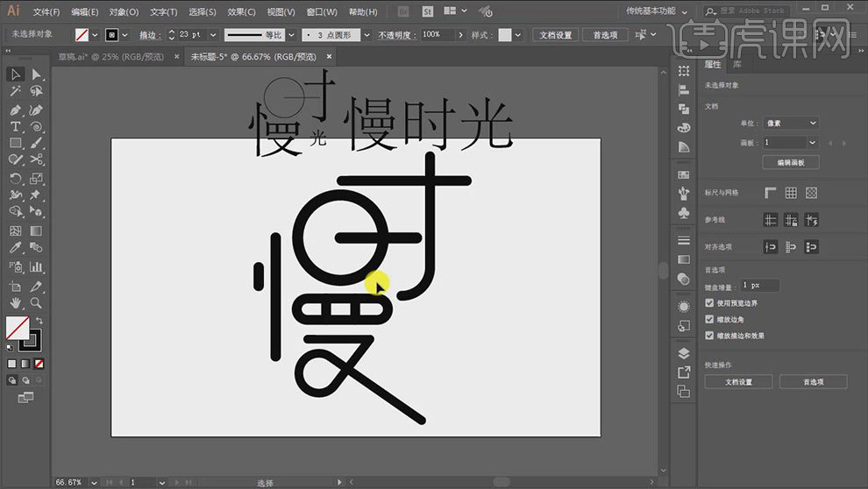Toggle Scale Strokes and Effects checkbox

point(709,336)
